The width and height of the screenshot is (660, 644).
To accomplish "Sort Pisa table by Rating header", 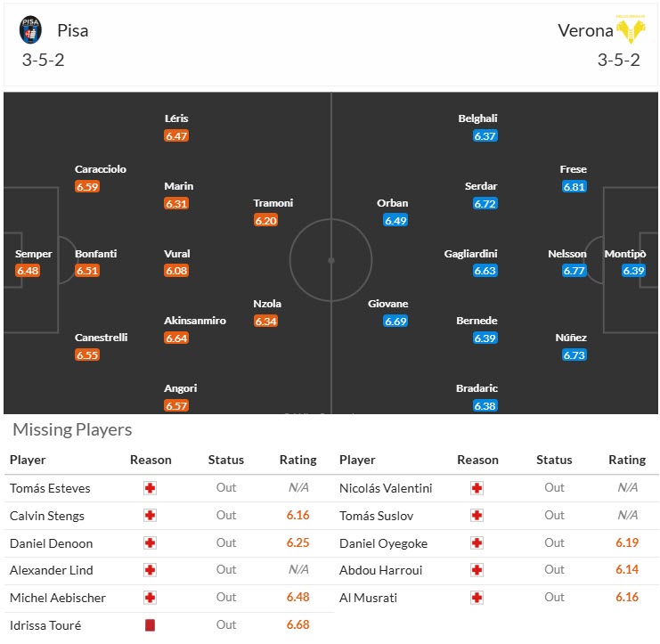I will tap(297, 461).
